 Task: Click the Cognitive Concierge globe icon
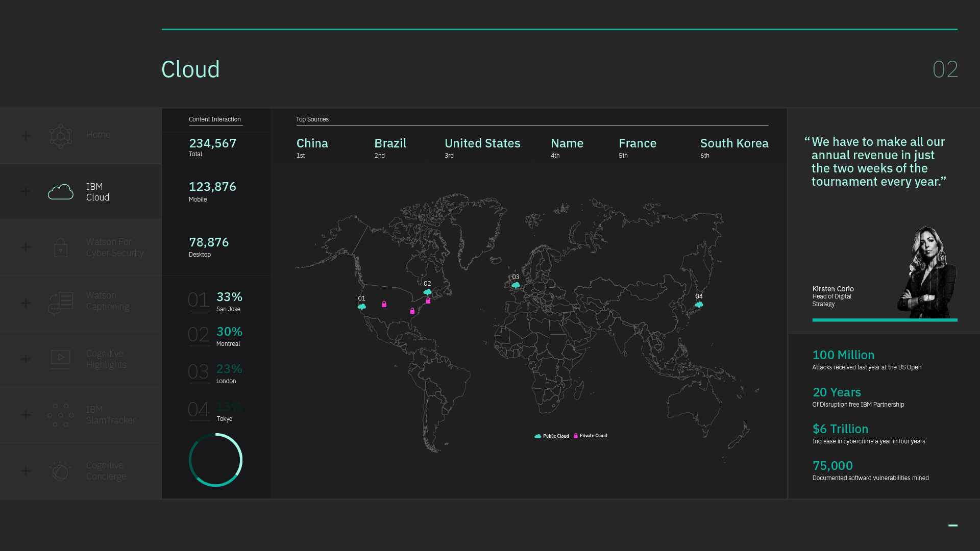60,470
